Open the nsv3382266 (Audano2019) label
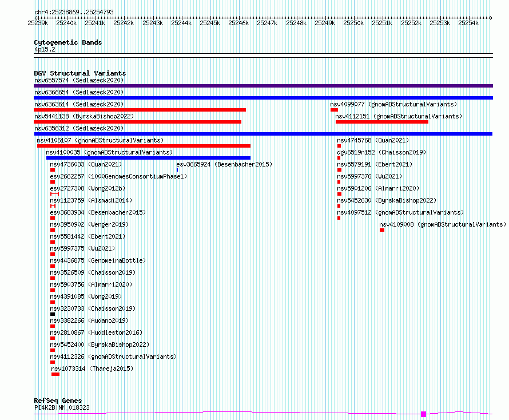 [89, 320]
